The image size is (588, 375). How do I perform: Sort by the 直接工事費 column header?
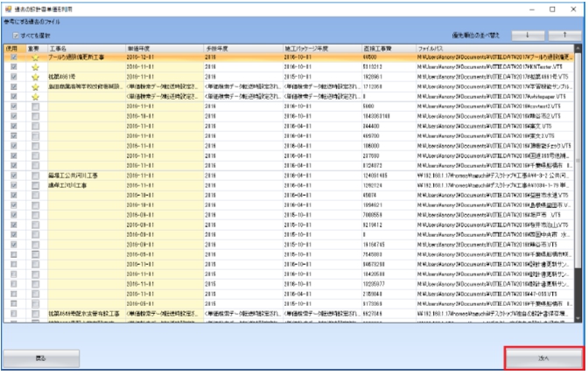click(376, 47)
